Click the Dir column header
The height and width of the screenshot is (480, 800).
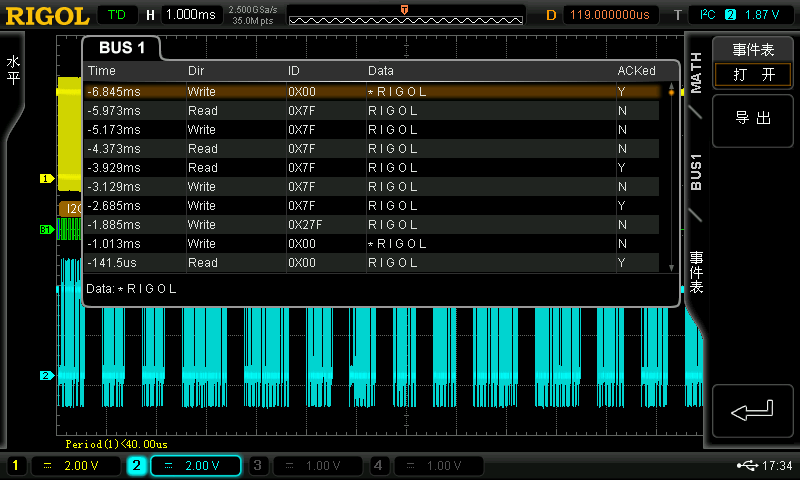[196, 71]
